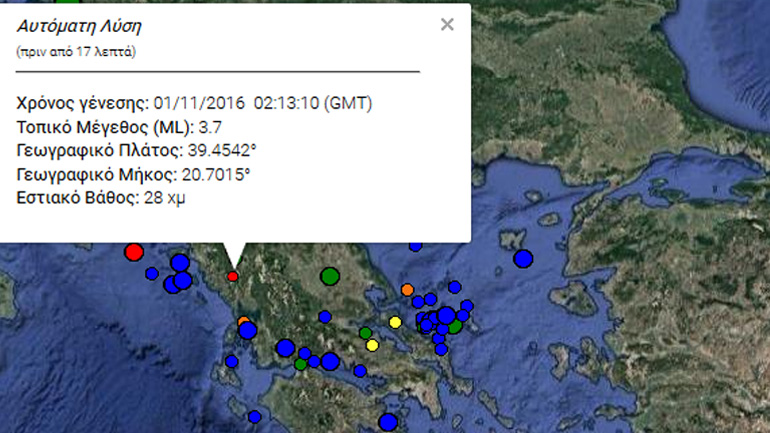Select the upper yellow earthquake marker
The height and width of the screenshot is (433, 770).
395,322
